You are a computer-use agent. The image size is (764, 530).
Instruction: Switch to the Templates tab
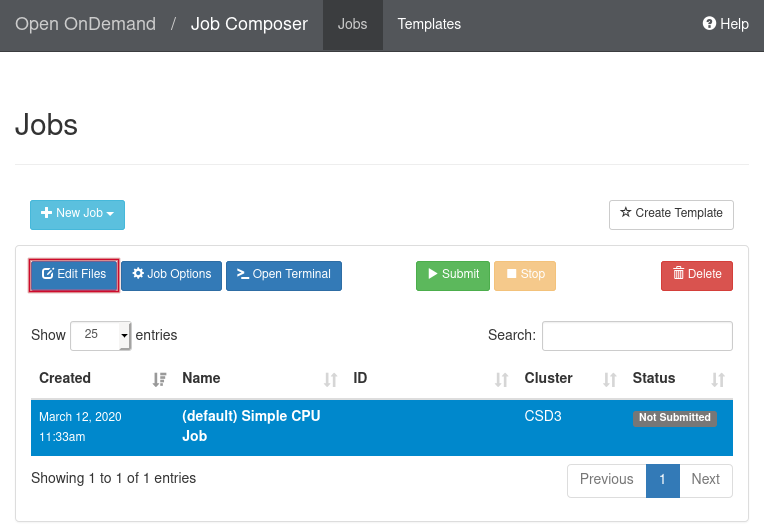tap(429, 24)
